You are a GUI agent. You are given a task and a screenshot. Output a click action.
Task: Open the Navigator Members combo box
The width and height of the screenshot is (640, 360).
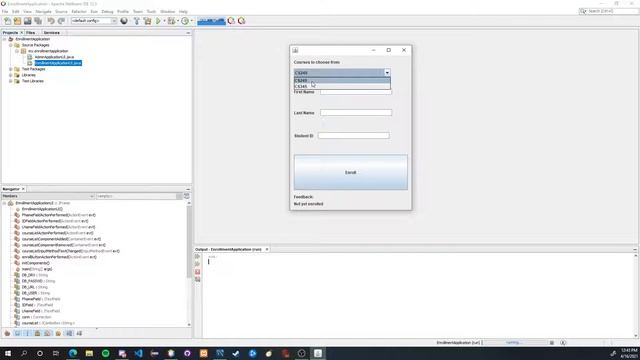(x=48, y=196)
